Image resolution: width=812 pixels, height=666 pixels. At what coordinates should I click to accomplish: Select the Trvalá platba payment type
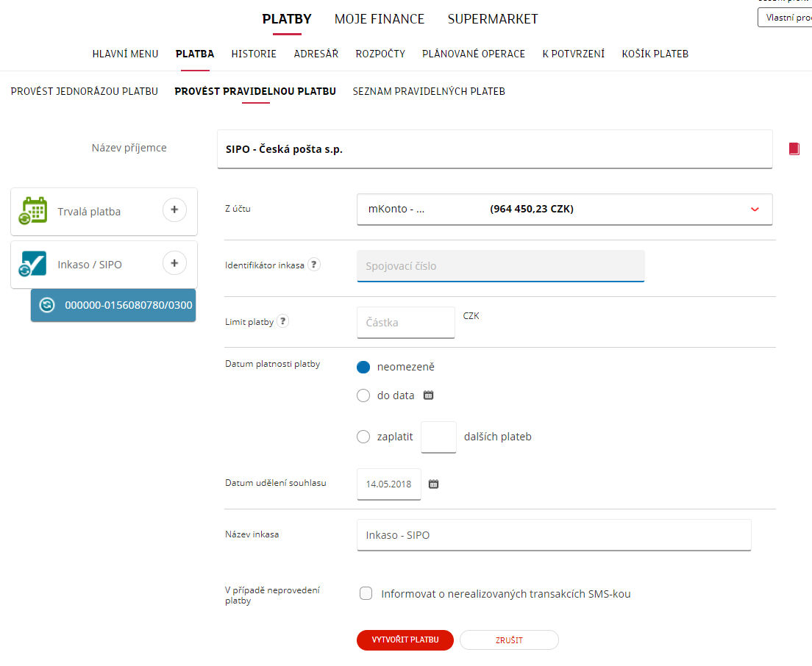pyautogui.click(x=104, y=212)
